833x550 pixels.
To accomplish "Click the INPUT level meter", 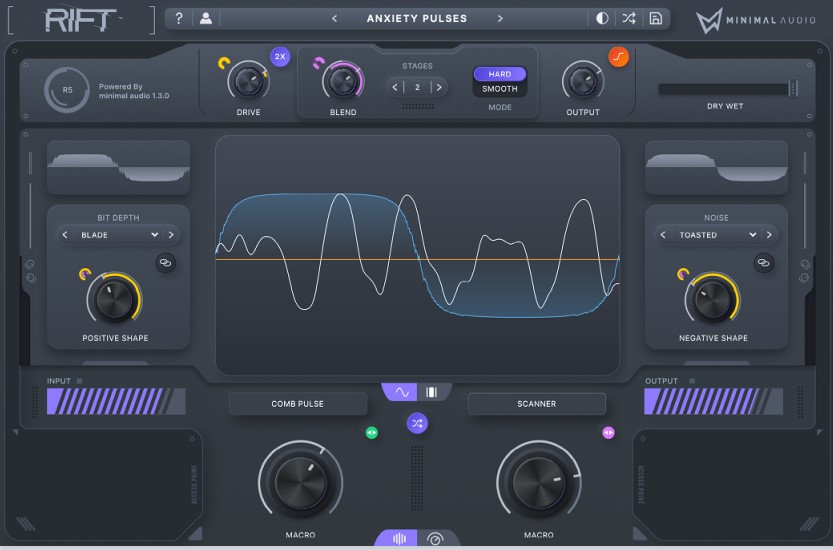I will (x=116, y=401).
